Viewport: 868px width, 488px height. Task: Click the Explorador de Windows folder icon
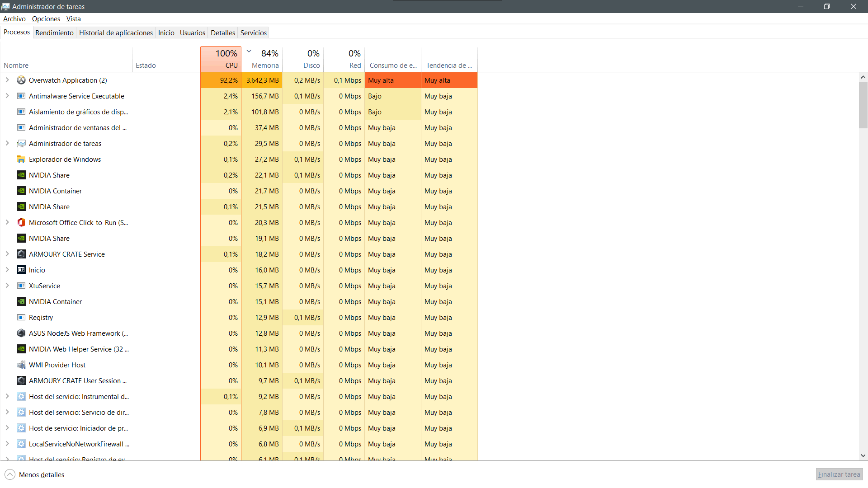pos(21,160)
